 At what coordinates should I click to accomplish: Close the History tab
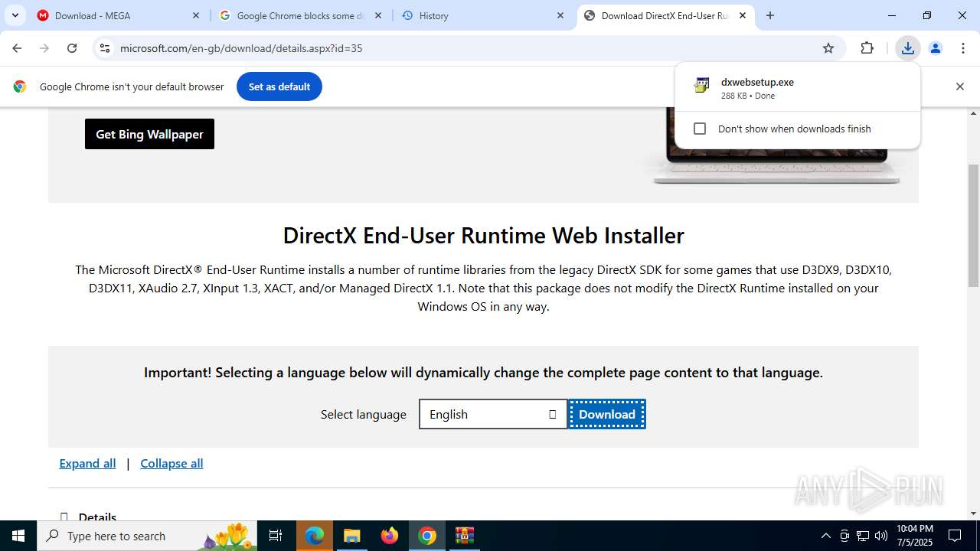[x=560, y=15]
